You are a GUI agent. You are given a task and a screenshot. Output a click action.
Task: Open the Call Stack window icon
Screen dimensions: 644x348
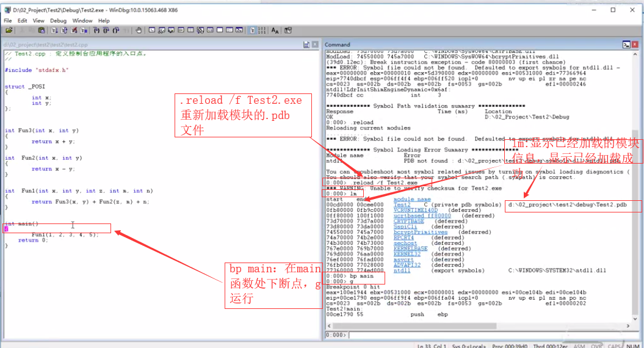pos(200,31)
